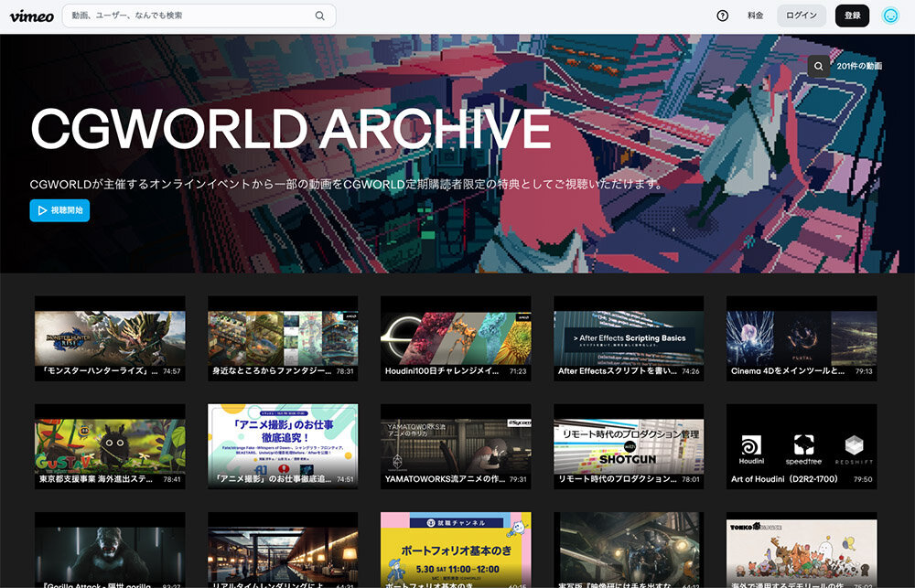Open the リモート時代のプロダクション Shotgun video
The height and width of the screenshot is (588, 915).
(x=629, y=445)
